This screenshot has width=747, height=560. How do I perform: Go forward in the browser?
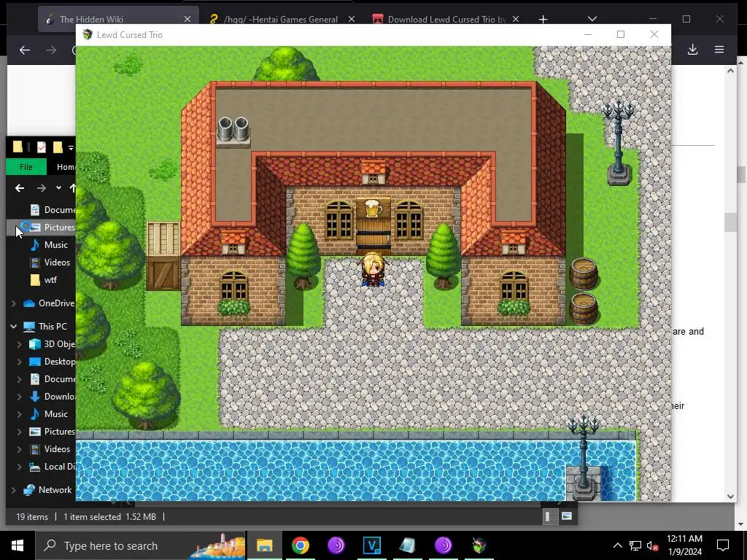click(51, 50)
